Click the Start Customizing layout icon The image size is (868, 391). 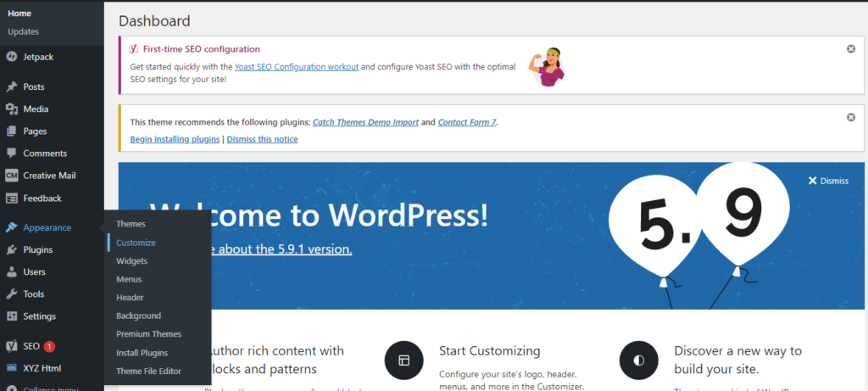point(403,360)
